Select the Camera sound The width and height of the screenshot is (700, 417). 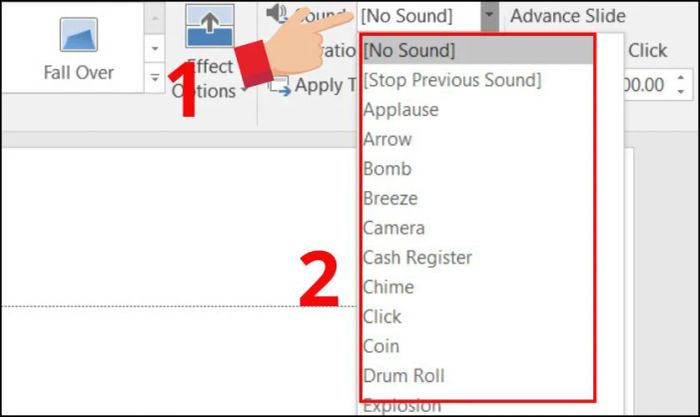tap(477, 228)
